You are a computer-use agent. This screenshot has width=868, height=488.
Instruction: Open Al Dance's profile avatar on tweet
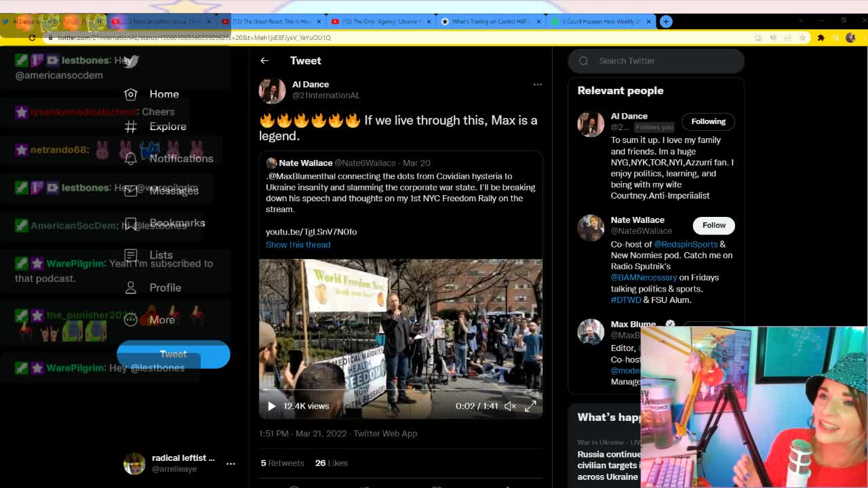pyautogui.click(x=272, y=90)
